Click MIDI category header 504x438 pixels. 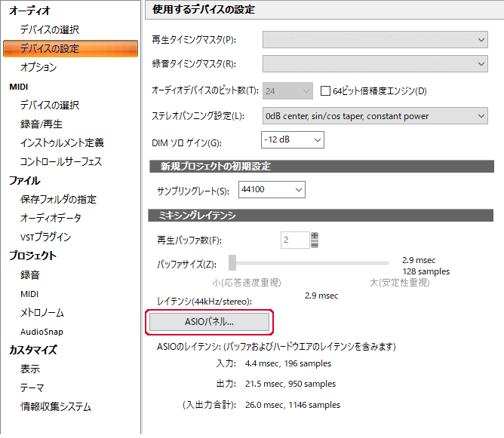click(x=19, y=87)
